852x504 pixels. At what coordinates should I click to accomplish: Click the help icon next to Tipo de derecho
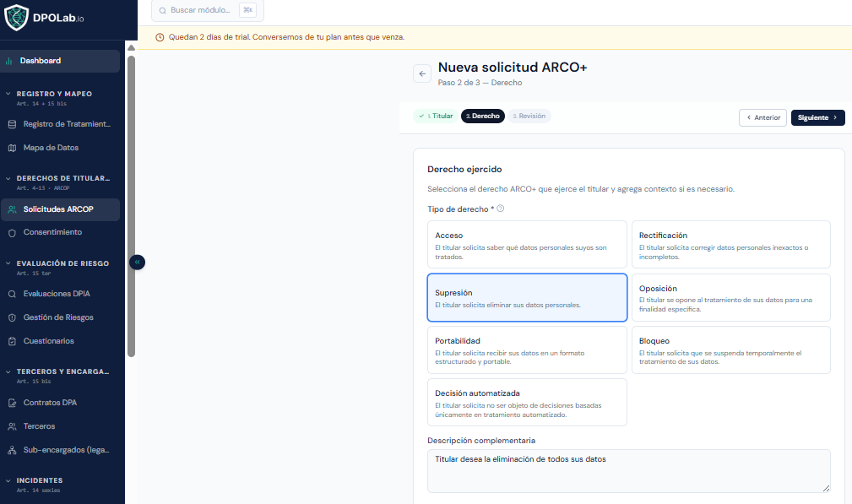[x=501, y=209]
